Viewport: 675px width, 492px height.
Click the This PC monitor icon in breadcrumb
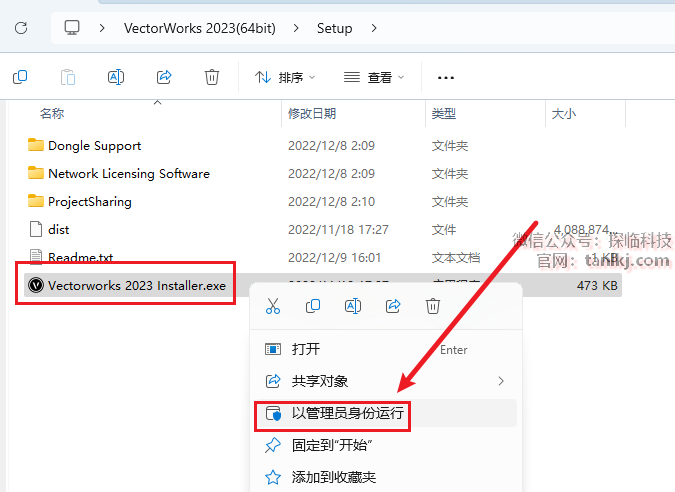point(72,28)
